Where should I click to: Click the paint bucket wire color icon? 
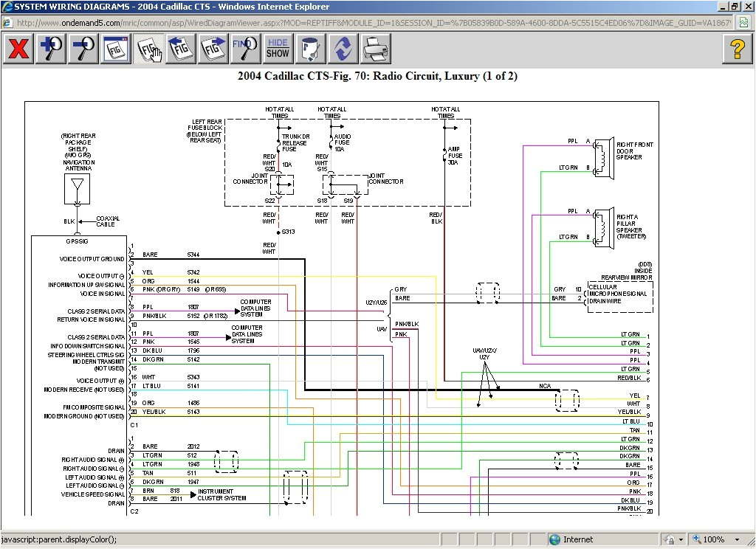tap(310, 49)
